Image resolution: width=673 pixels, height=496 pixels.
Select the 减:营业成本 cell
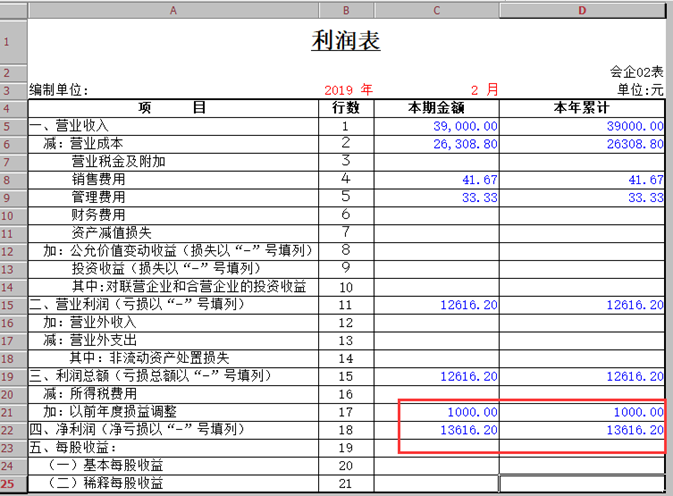click(173, 144)
